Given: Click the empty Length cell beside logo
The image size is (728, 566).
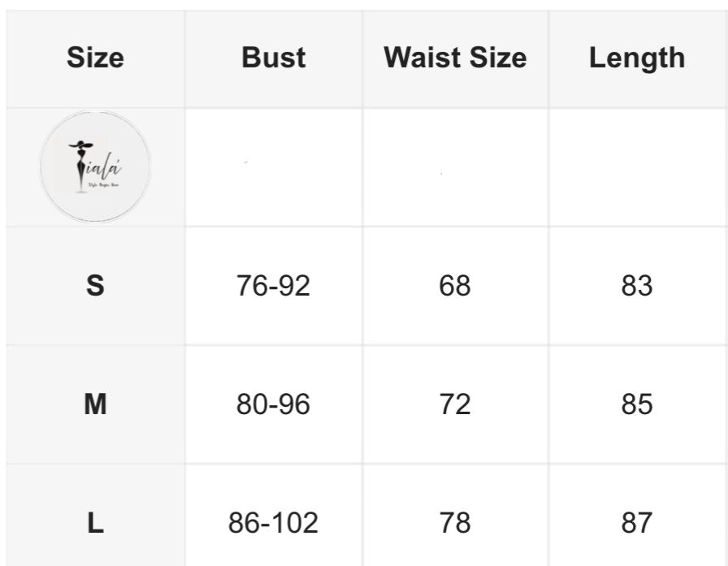Looking at the screenshot, I should [x=639, y=167].
